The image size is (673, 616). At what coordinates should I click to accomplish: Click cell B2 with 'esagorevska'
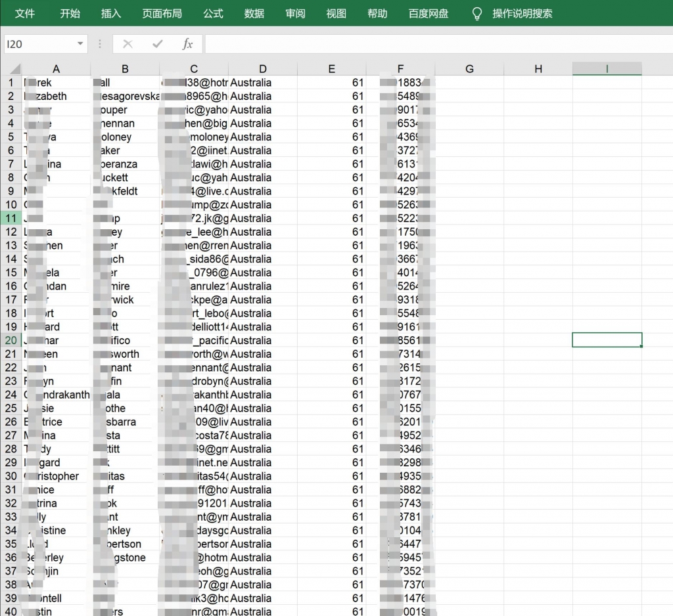pyautogui.click(x=125, y=96)
